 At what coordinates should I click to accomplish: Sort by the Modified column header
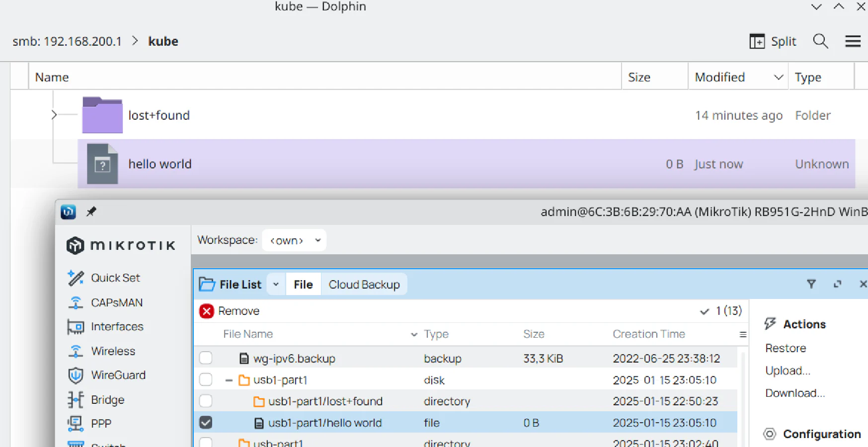pos(719,77)
